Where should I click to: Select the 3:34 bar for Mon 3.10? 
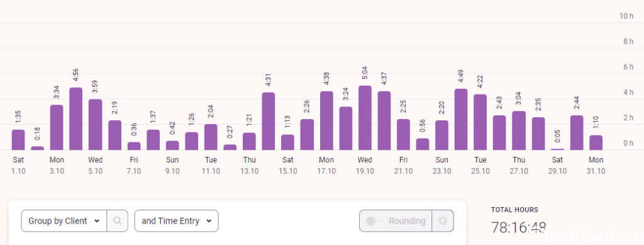click(x=57, y=127)
